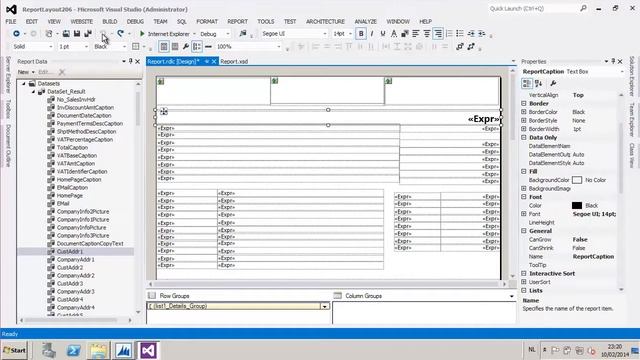The width and height of the screenshot is (640, 360).
Task: Click the Name property value ReportCaption
Action: pos(593,256)
